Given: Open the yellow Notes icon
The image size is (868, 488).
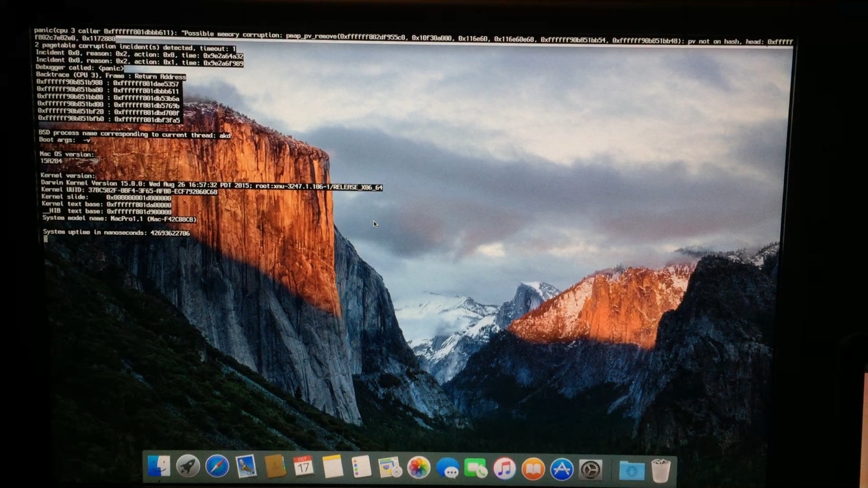Looking at the screenshot, I should click(332, 467).
